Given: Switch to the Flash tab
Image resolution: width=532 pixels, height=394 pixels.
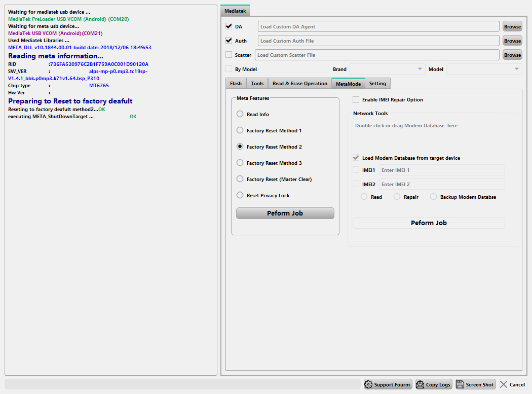Looking at the screenshot, I should [236, 84].
